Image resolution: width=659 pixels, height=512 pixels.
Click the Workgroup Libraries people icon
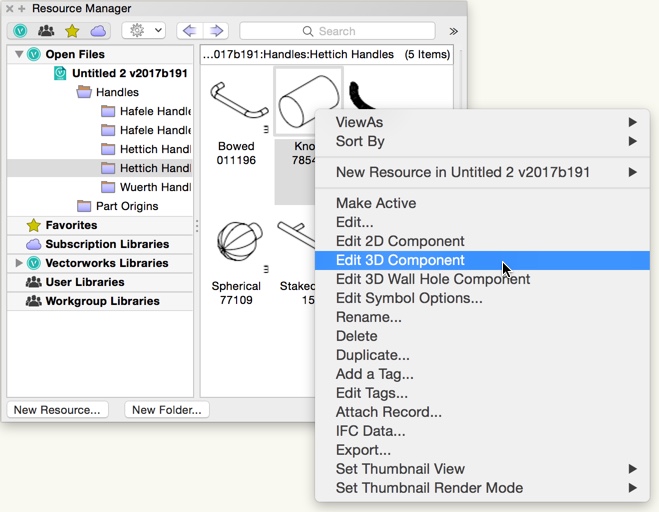pos(34,301)
